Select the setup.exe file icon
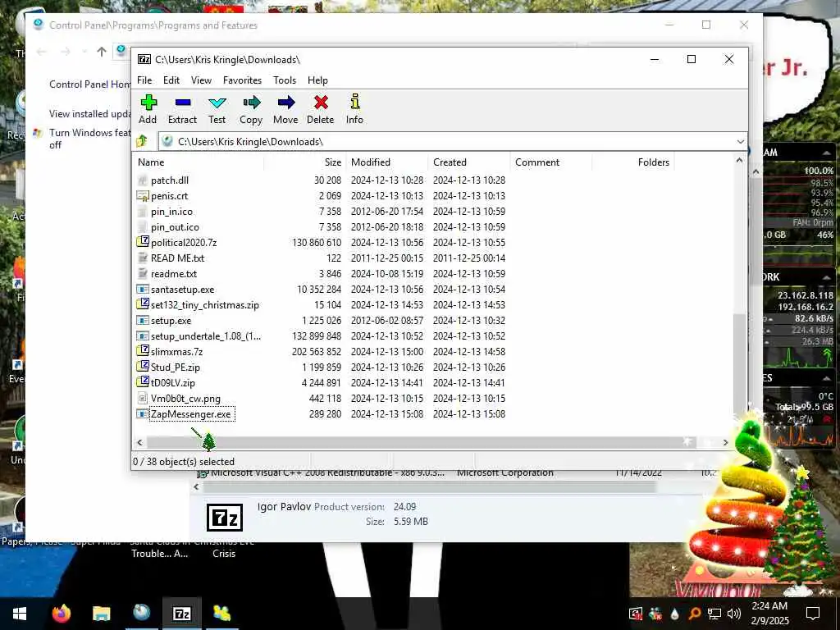840x630 pixels. pyautogui.click(x=143, y=321)
